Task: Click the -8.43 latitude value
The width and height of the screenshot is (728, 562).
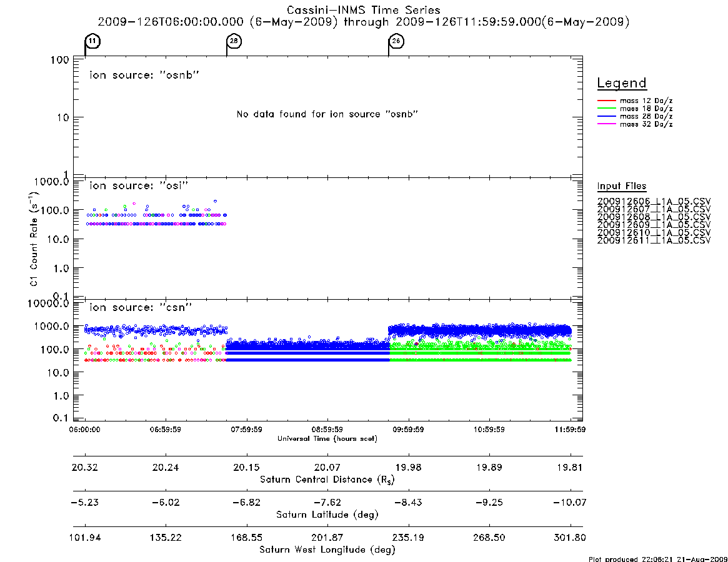Action: [x=408, y=503]
